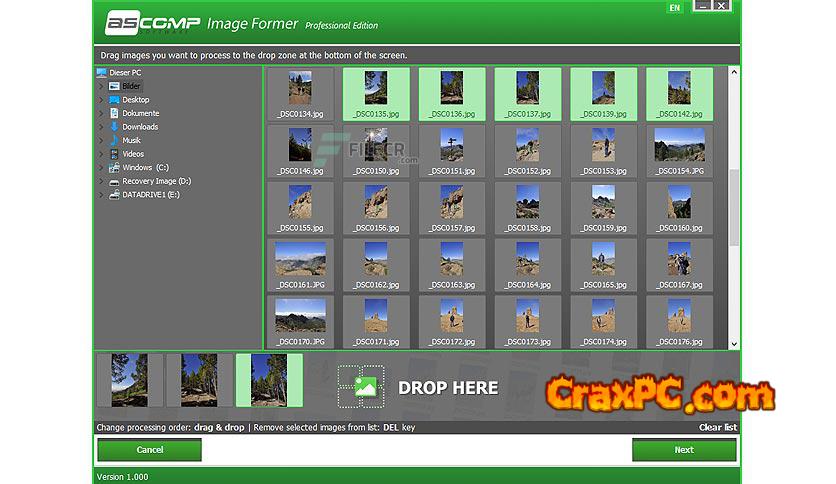Select thumbnail _DSC0159.jpg

[x=604, y=208]
